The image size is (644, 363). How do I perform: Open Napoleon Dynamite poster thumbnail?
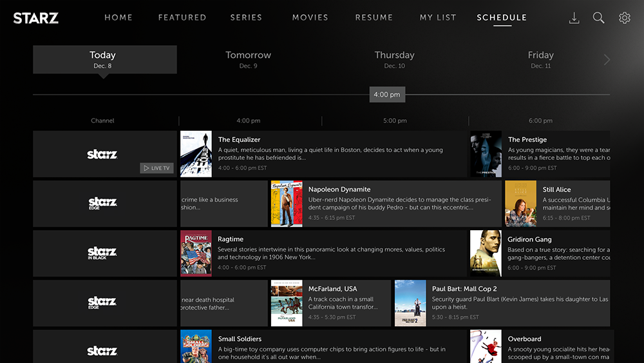click(287, 204)
